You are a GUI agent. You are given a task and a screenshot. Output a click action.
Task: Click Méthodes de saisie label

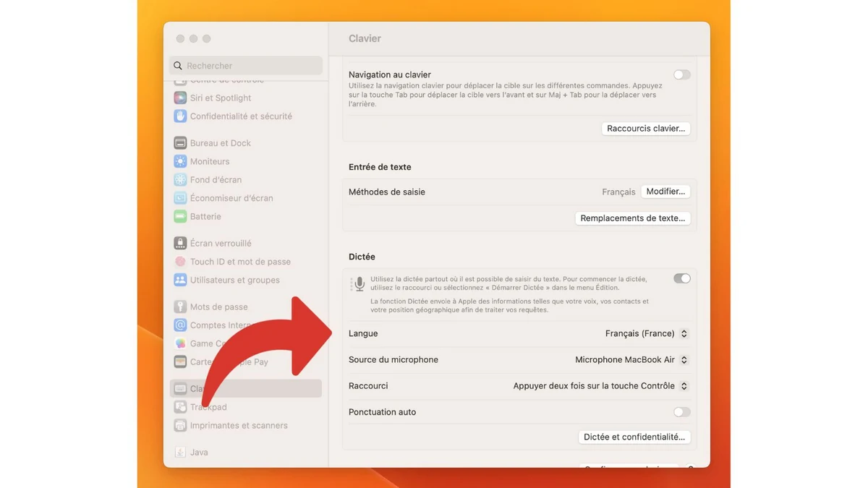tap(387, 192)
